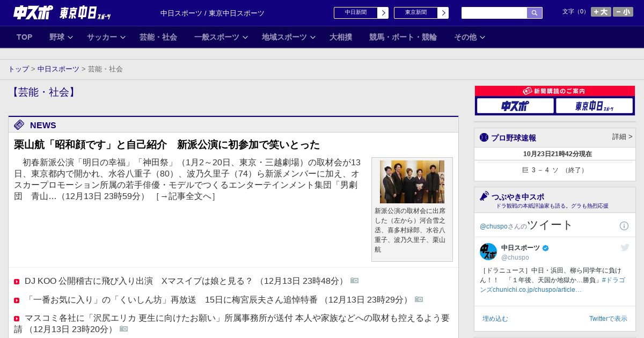Image resolution: width=644 pixels, height=338 pixels.
Task: Open the 沢尻エリカ news article link
Action: point(232,324)
